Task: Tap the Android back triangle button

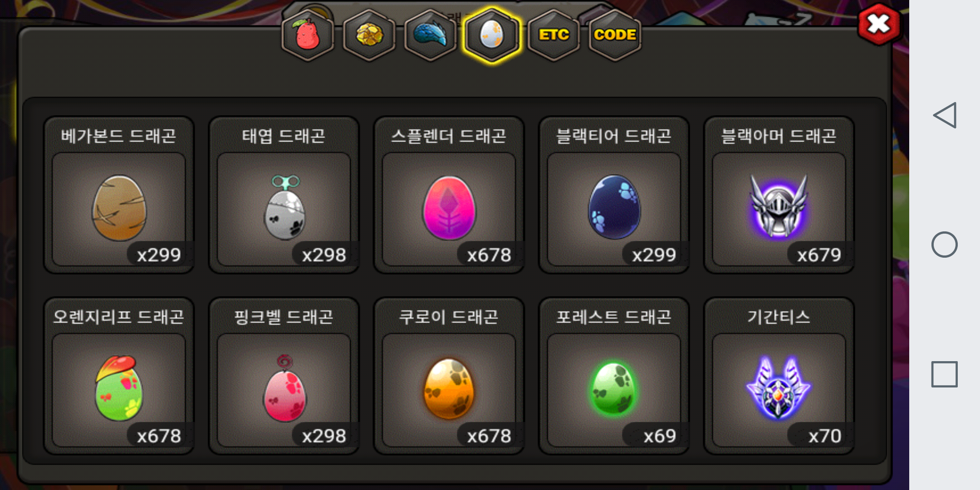Action: [945, 115]
